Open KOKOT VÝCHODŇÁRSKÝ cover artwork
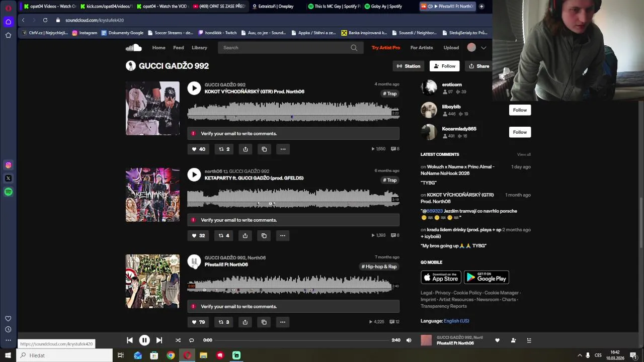 [x=152, y=108]
